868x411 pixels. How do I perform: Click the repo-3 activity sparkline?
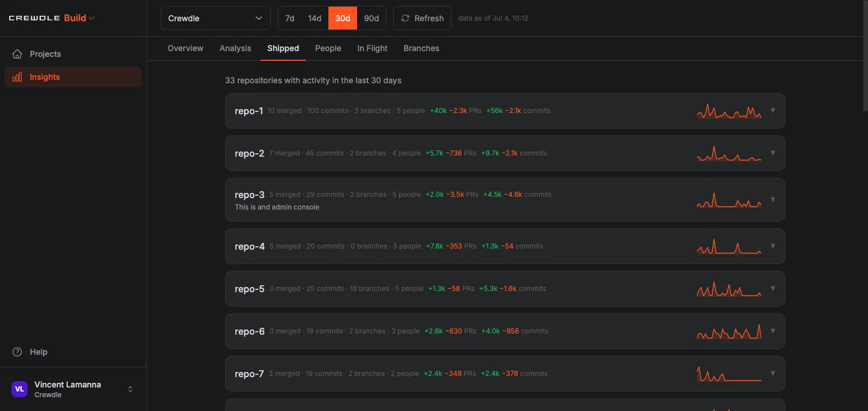[729, 200]
